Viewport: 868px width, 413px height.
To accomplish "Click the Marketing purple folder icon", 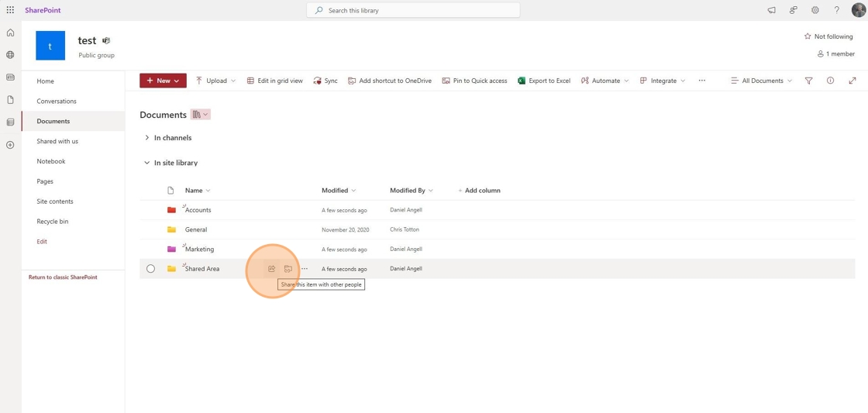I will [x=171, y=250].
